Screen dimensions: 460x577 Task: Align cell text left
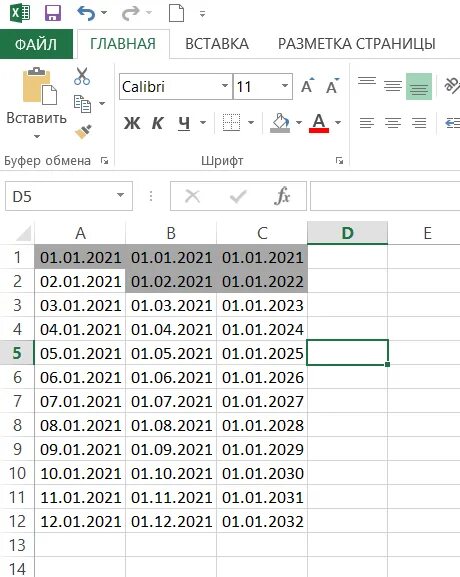pos(367,123)
